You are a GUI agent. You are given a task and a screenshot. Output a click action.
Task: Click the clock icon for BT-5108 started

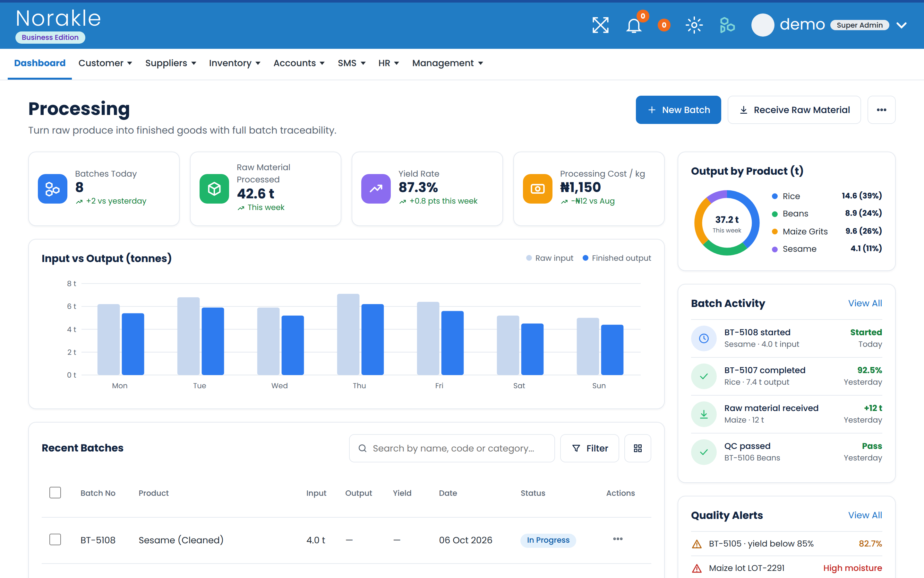[704, 338]
